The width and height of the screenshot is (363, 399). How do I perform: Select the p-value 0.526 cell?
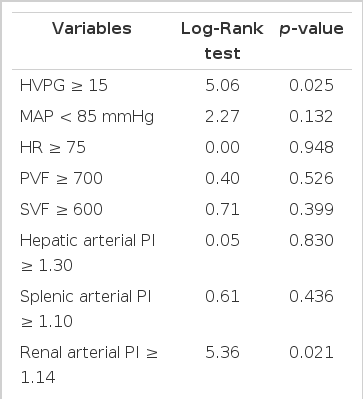(311, 178)
